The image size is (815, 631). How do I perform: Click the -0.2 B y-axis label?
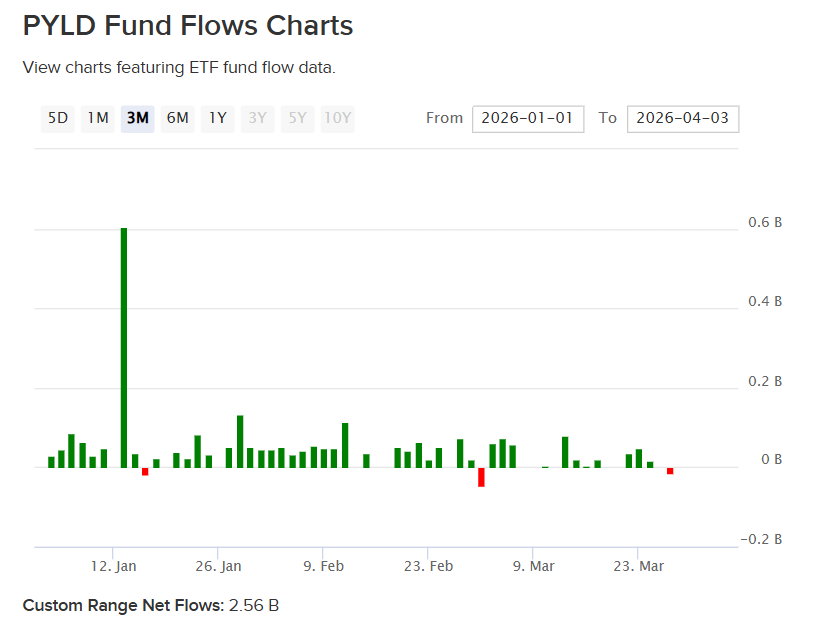coord(761,540)
